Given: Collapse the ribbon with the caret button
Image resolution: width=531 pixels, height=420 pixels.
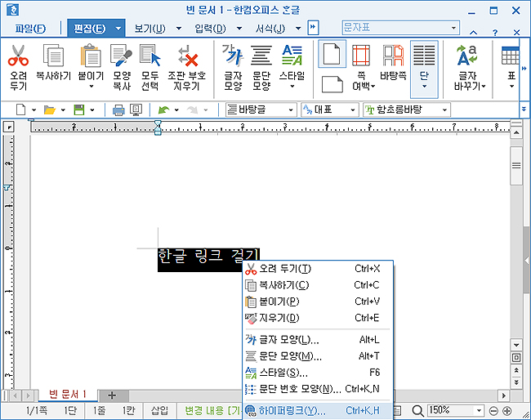Looking at the screenshot, I should pos(474,33).
